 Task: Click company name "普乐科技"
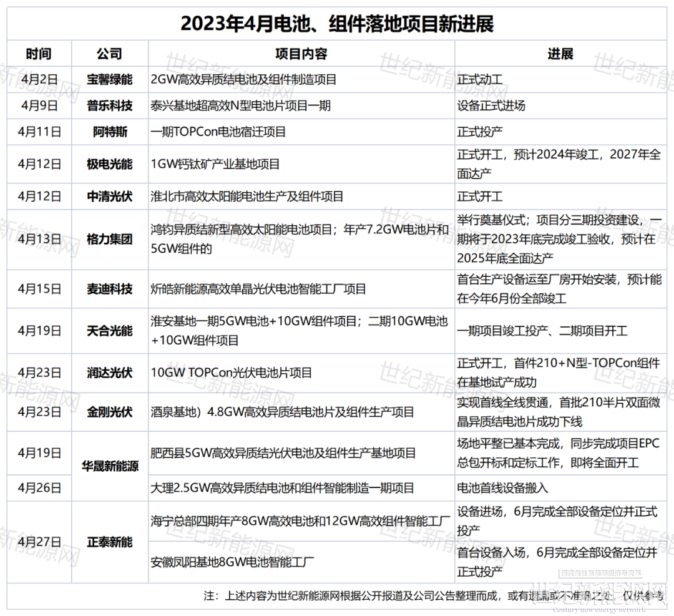[x=110, y=105]
